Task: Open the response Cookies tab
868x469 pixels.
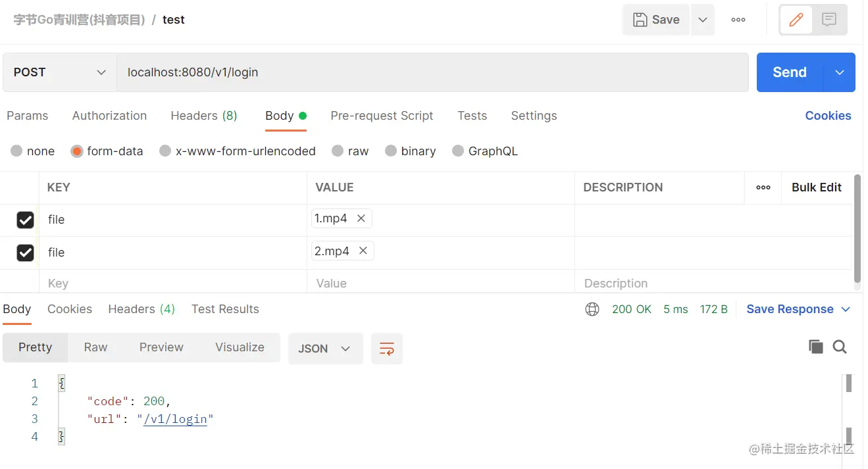Action: click(70, 309)
